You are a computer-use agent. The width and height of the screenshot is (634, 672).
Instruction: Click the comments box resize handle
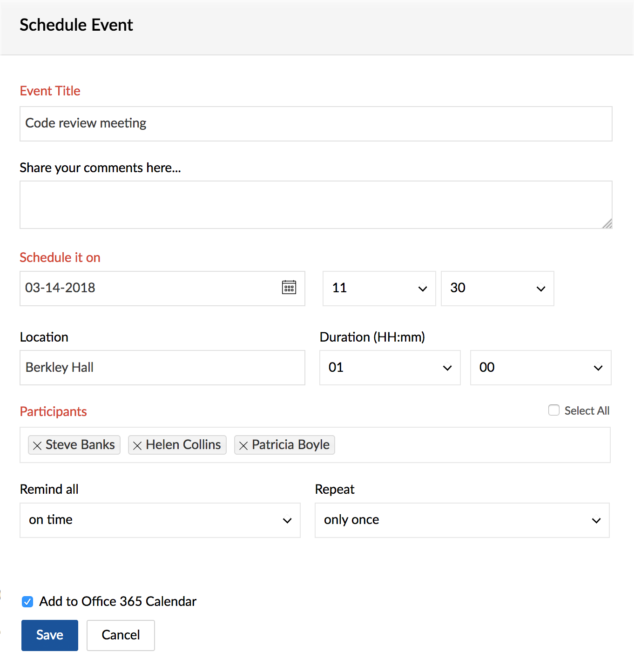607,223
